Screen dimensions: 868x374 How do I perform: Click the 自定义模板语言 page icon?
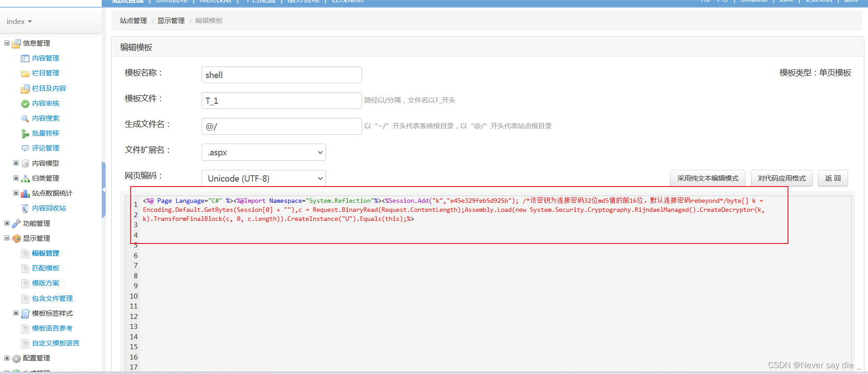(x=25, y=343)
